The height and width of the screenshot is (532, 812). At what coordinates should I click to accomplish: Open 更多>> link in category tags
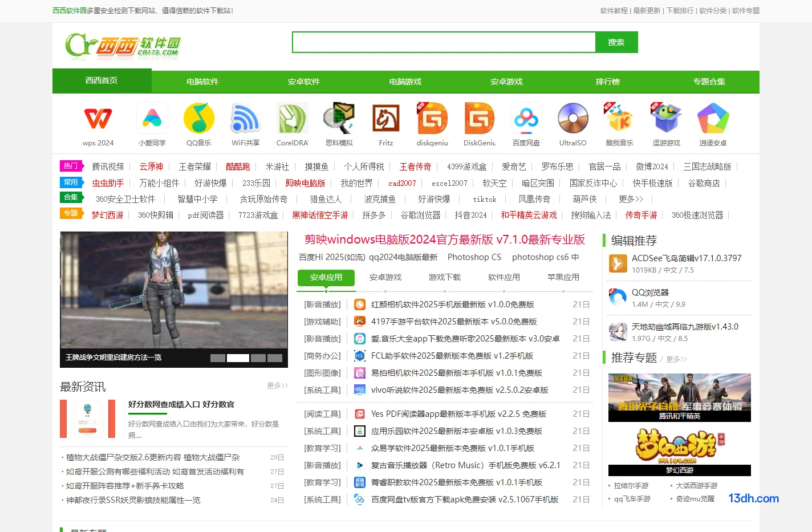631,199
